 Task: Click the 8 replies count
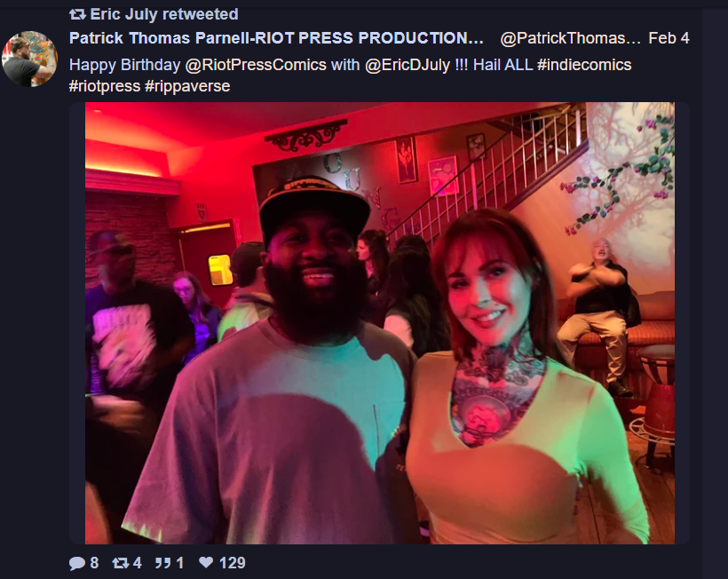point(94,563)
